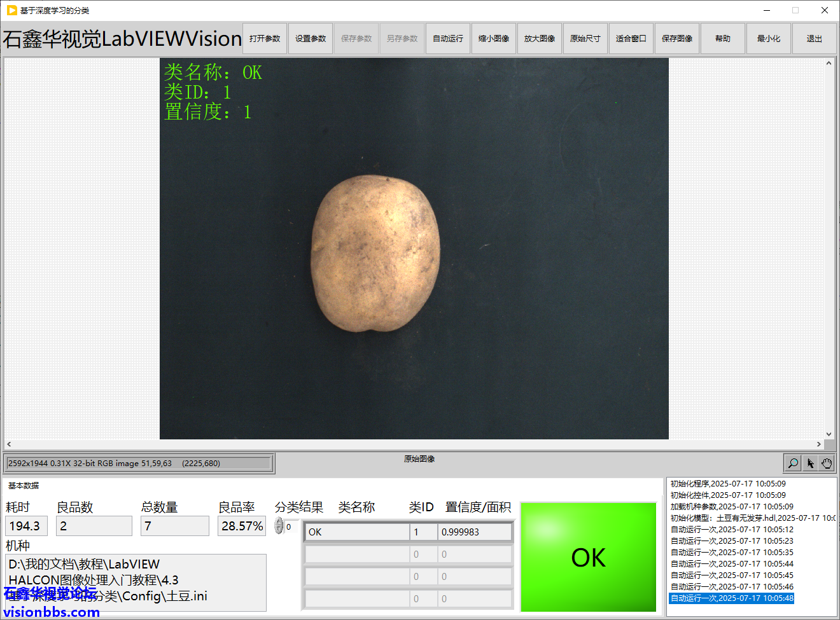Click the 退出 exit button
Viewport: 840px width, 620px height.
point(815,39)
